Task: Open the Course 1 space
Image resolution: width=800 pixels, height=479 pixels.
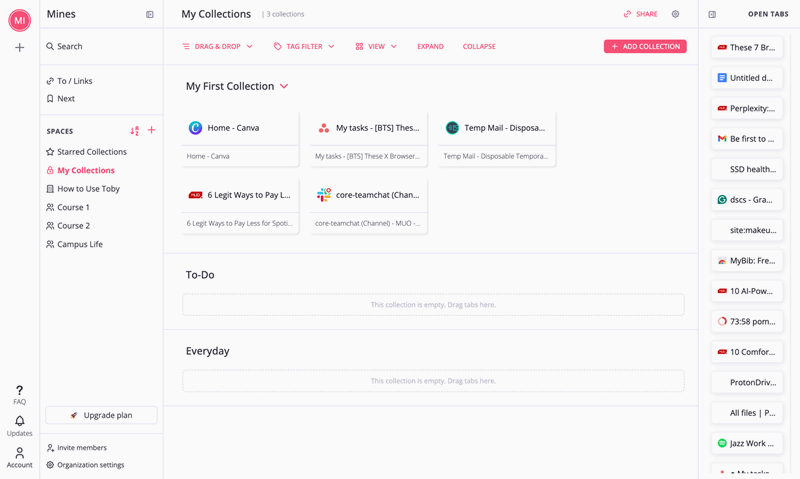Action: point(68,207)
